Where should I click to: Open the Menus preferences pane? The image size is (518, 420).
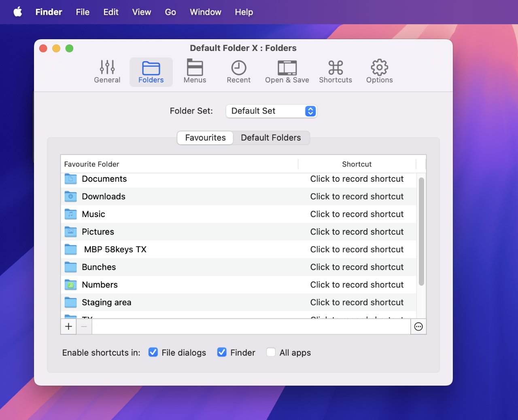click(195, 72)
